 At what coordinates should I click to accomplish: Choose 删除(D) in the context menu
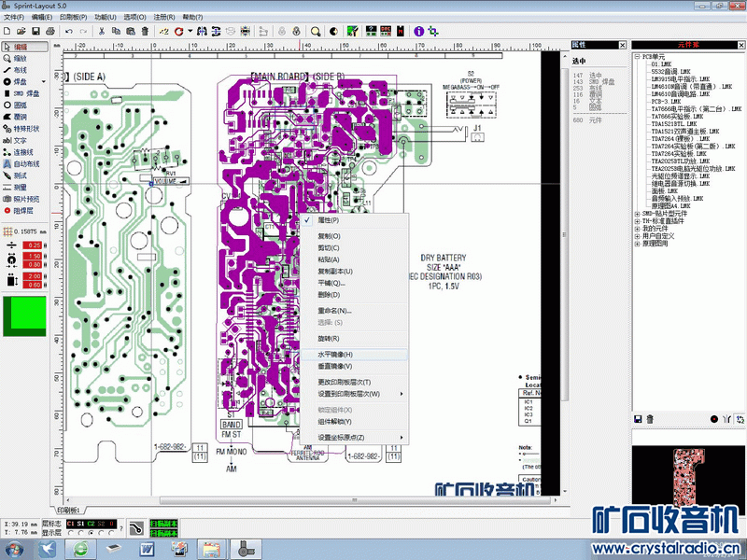355,295
